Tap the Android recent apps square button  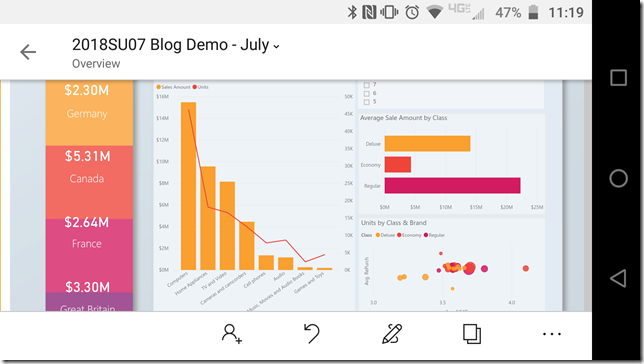[618, 78]
